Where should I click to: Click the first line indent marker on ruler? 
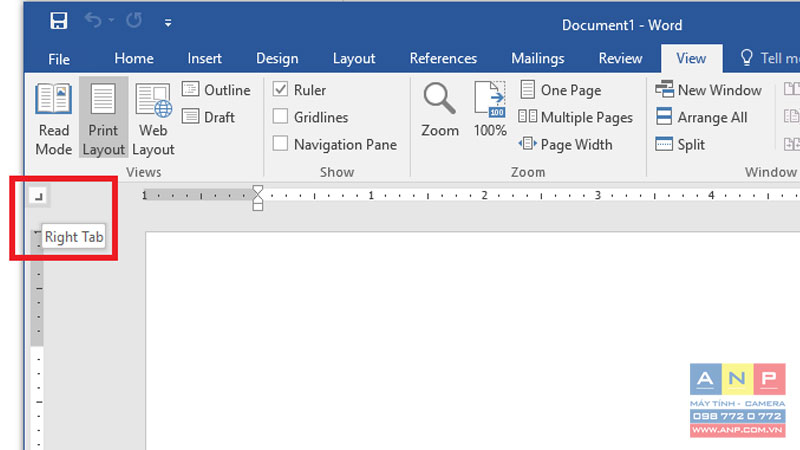click(x=258, y=191)
